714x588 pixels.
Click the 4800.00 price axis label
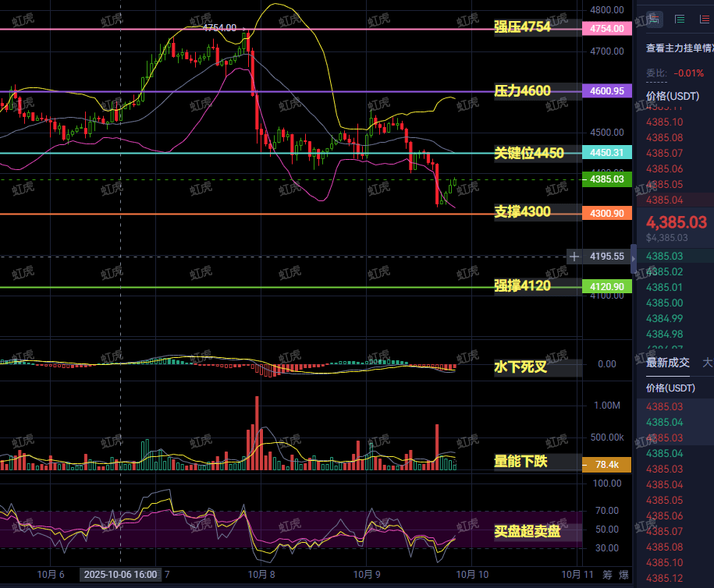[x=607, y=10]
